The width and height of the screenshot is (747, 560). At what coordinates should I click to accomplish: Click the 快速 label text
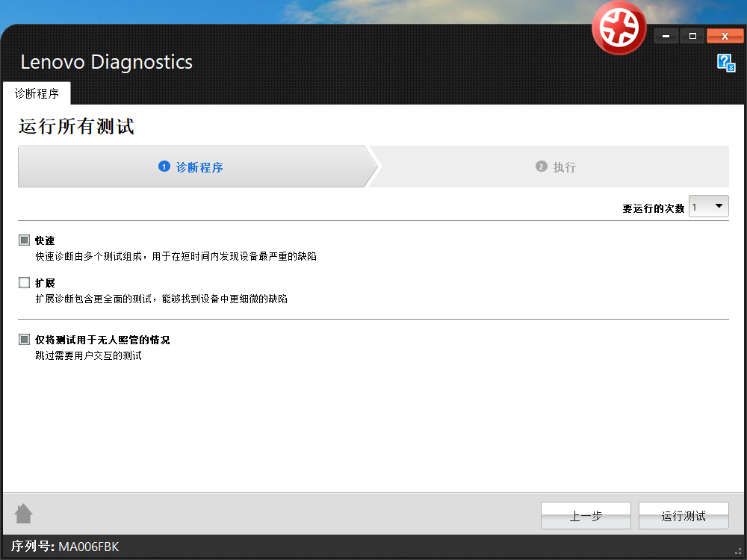(45, 240)
